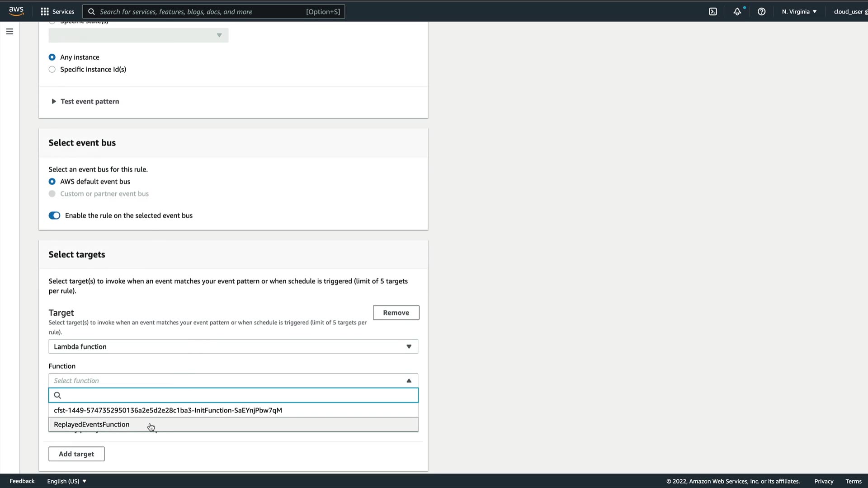Open the N. Virginia region selector

point(799,12)
